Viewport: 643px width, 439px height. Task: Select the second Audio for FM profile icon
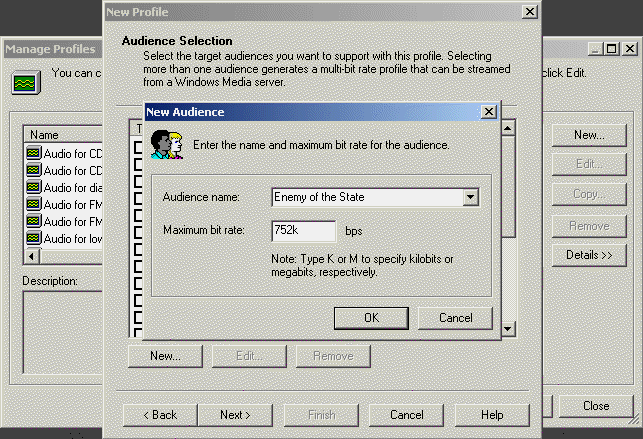33,221
